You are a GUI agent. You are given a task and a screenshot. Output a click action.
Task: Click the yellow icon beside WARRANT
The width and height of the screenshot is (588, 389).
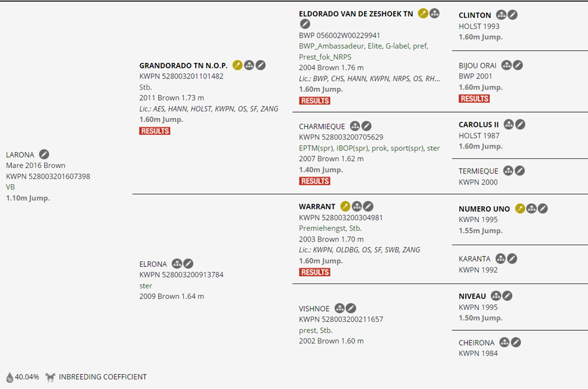click(345, 207)
